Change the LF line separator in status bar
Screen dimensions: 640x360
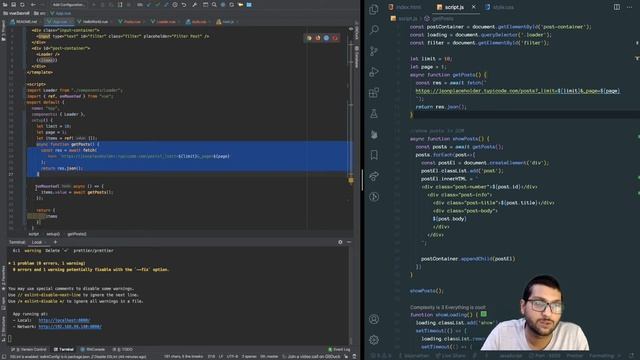(x=221, y=356)
